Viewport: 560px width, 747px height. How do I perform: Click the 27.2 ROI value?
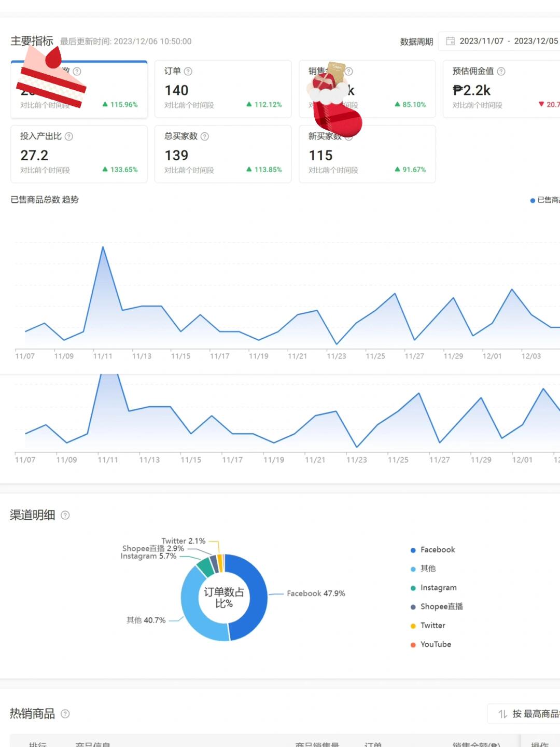click(x=34, y=155)
